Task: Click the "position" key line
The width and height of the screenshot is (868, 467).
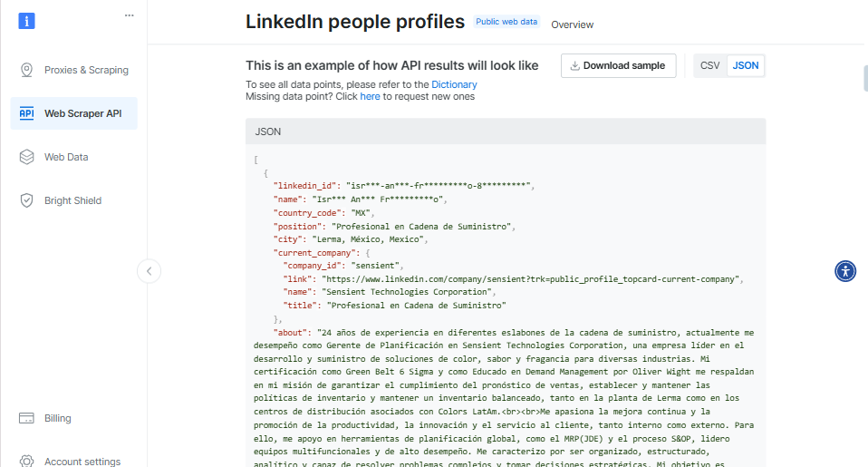Action: 394,226
